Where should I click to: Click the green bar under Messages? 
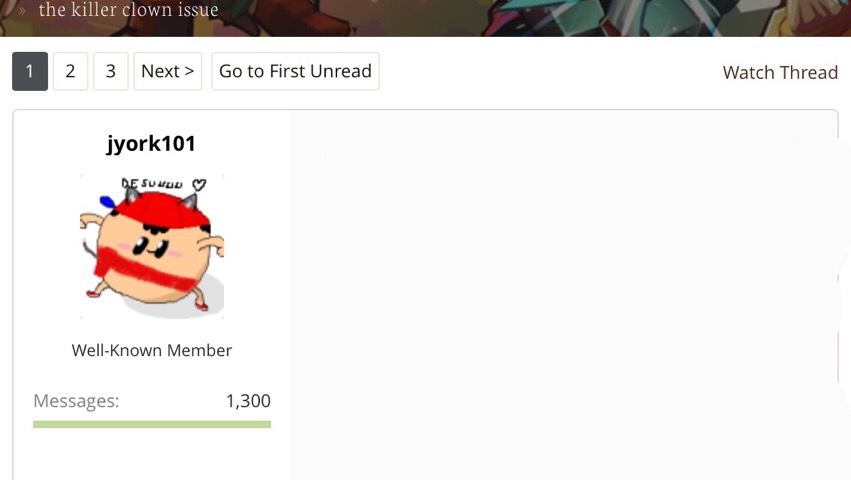pyautogui.click(x=152, y=424)
